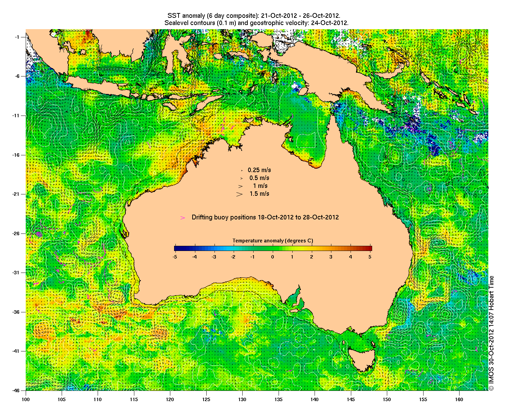
Task: Click the '0.5 m/s' legend label
Action: point(259,178)
